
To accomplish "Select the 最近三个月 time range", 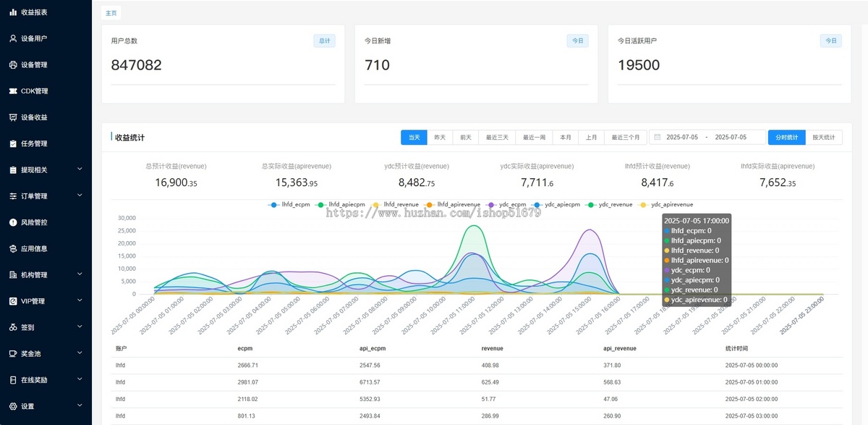I will (x=626, y=137).
